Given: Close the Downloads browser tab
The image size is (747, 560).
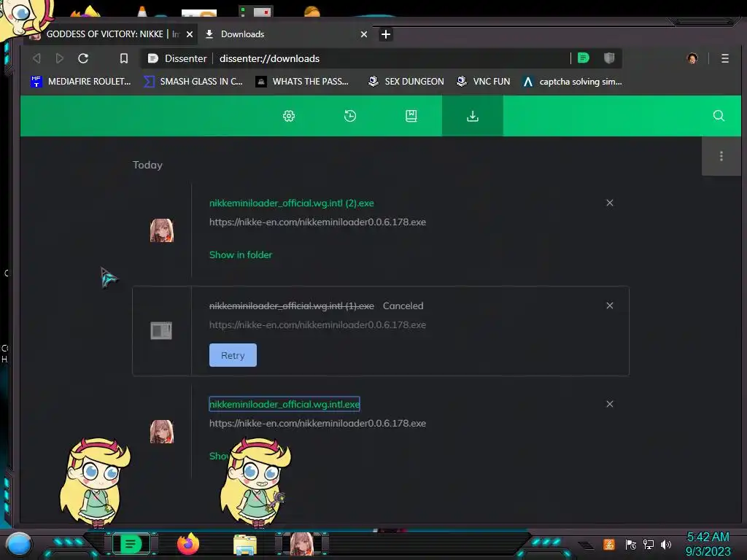Looking at the screenshot, I should [x=364, y=34].
